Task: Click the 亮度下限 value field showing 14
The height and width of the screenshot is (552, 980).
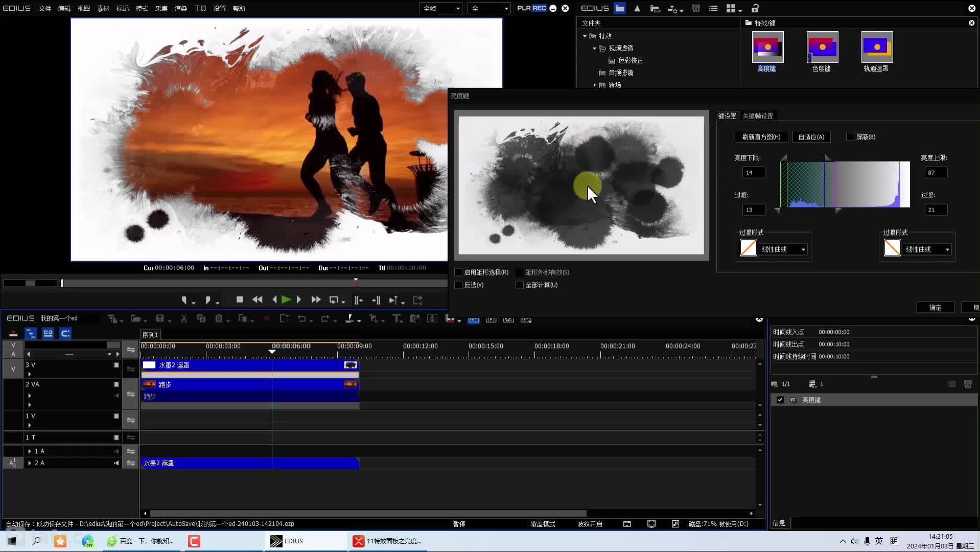Action: (754, 173)
